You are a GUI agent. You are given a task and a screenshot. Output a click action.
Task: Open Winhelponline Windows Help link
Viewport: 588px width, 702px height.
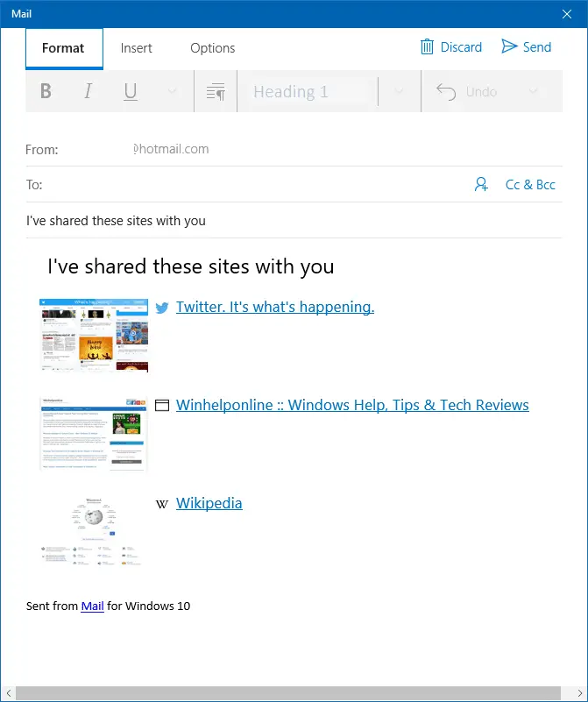click(352, 405)
